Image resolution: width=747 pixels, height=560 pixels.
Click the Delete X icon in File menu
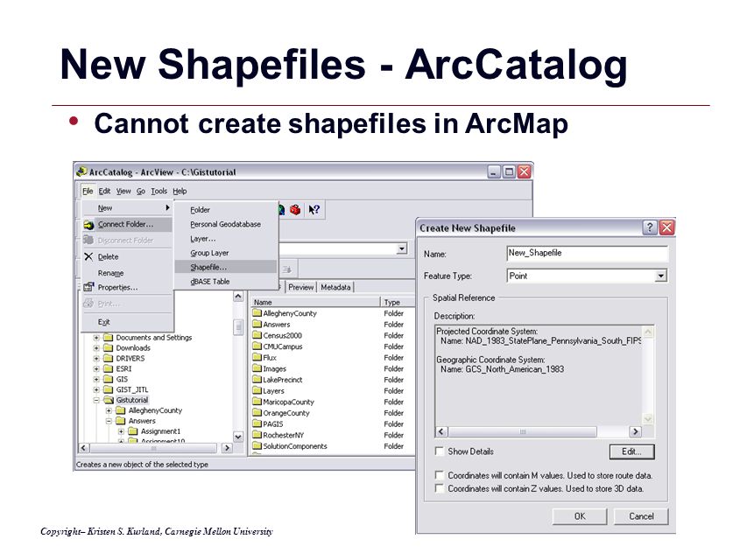pyautogui.click(x=88, y=256)
